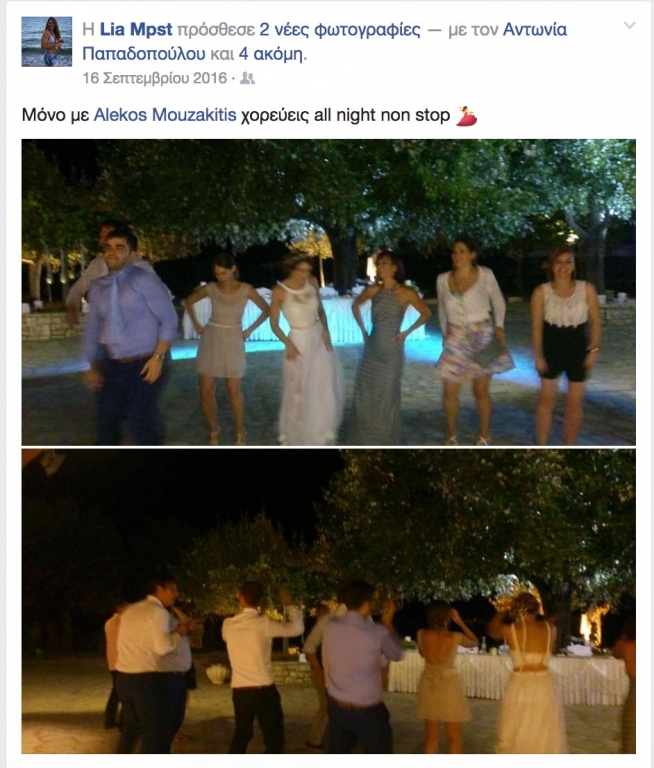Click the bride in white dress in top photo

click(x=307, y=350)
